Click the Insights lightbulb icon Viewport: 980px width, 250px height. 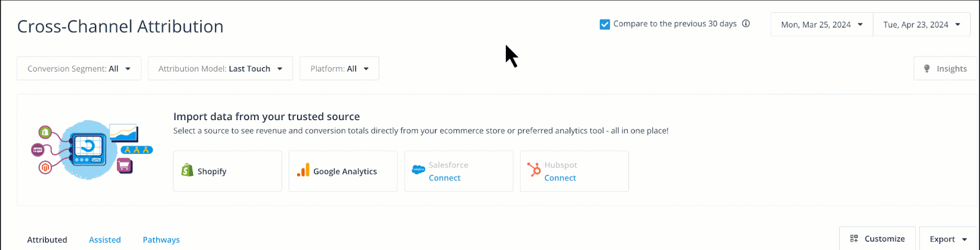(927, 69)
